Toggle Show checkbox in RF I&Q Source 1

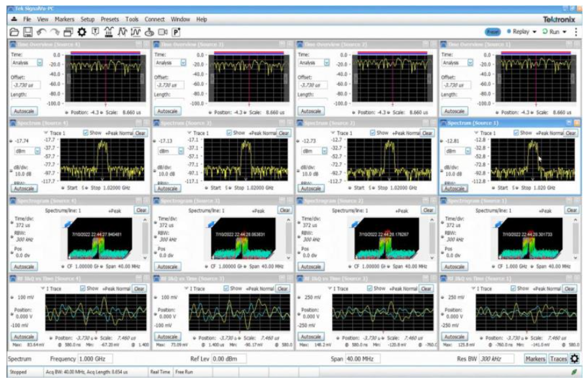click(513, 289)
